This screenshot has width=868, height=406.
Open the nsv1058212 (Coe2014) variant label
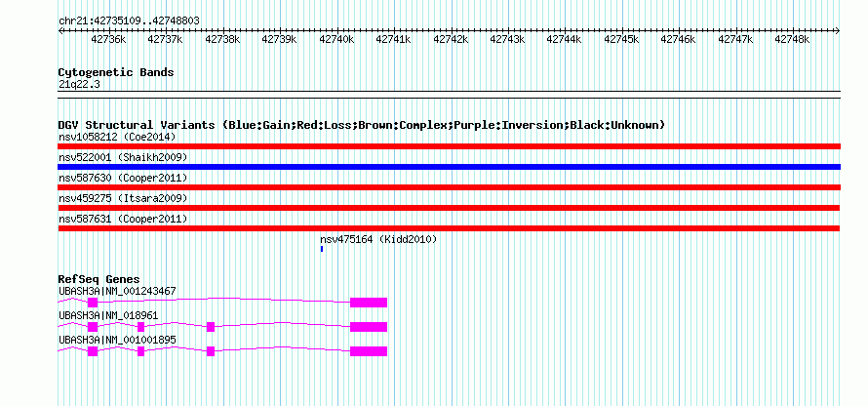pos(117,137)
